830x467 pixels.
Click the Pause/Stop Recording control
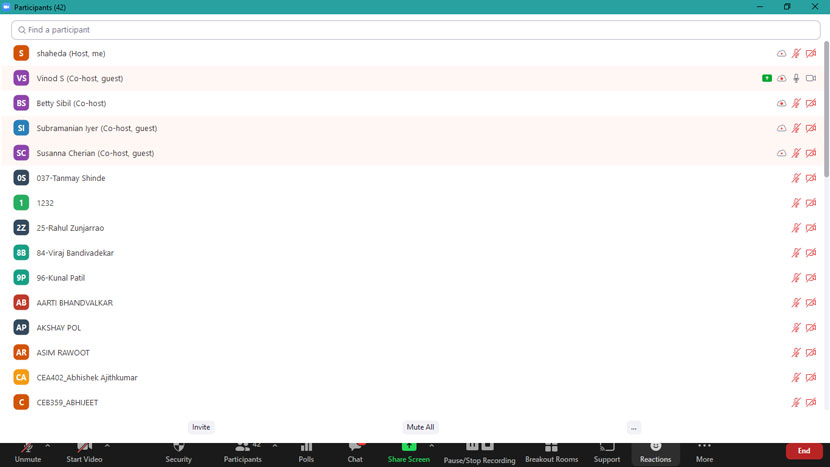tap(479, 452)
